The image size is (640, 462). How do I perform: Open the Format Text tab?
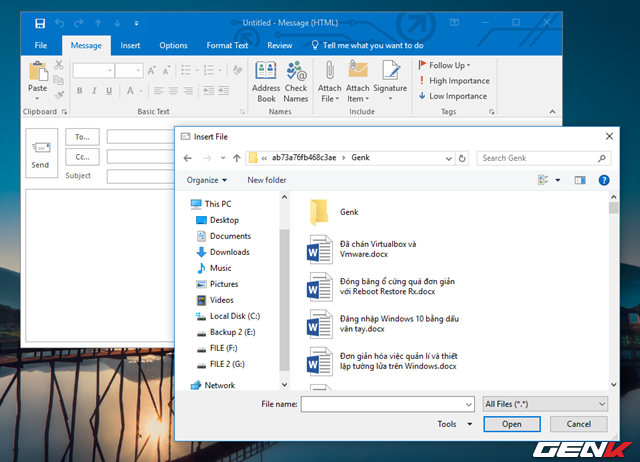coord(227,45)
